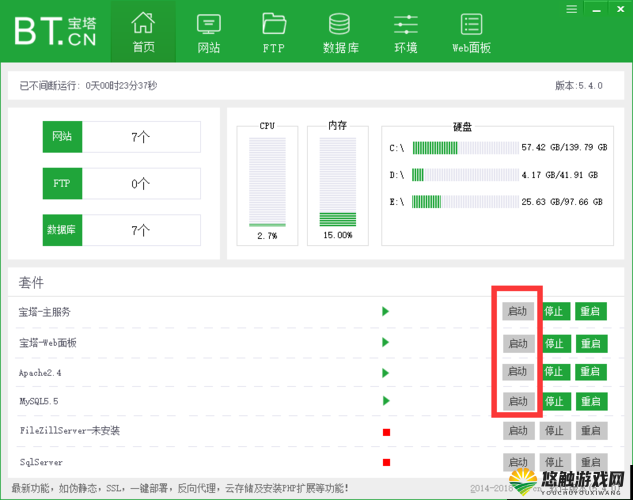Click the green 网站 count tile
Image resolution: width=633 pixels, height=500 pixels.
point(62,137)
